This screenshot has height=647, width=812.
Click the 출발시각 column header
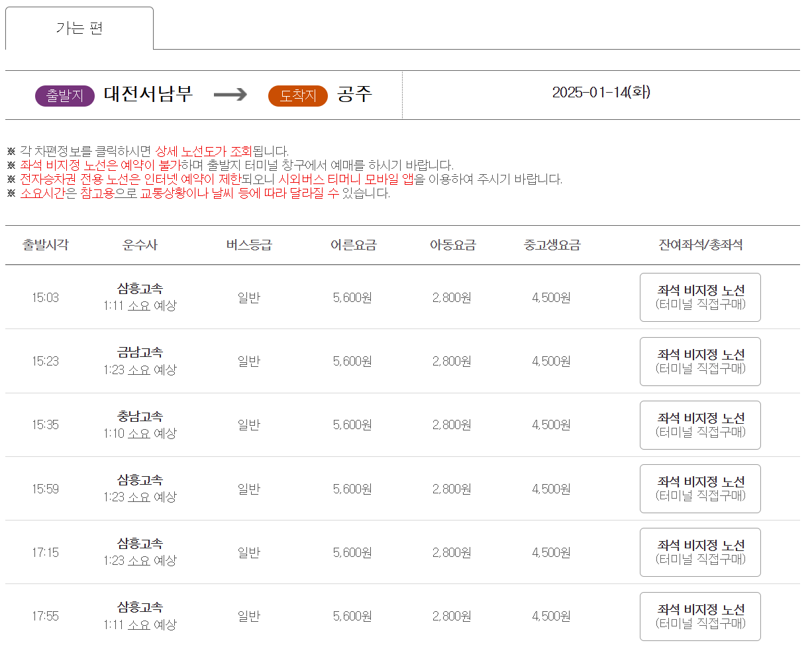click(x=45, y=245)
